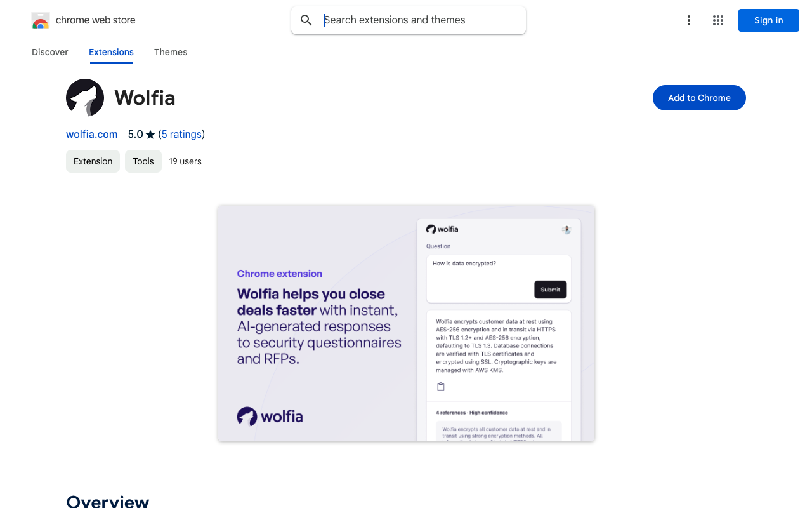Click the Wolfia wolf logo icon
The width and height of the screenshot is (812, 508).
pos(85,98)
